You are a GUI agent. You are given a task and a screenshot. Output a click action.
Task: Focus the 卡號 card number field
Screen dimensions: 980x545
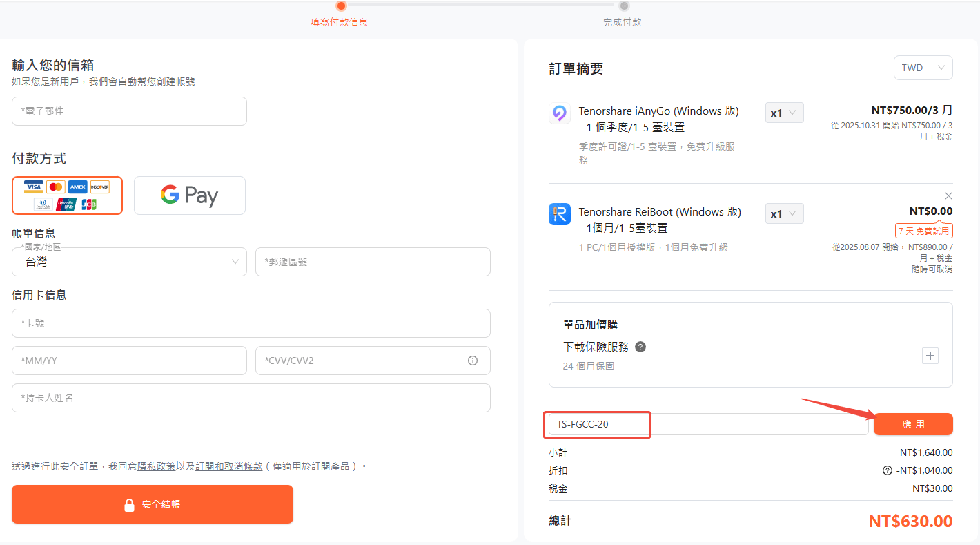(251, 323)
